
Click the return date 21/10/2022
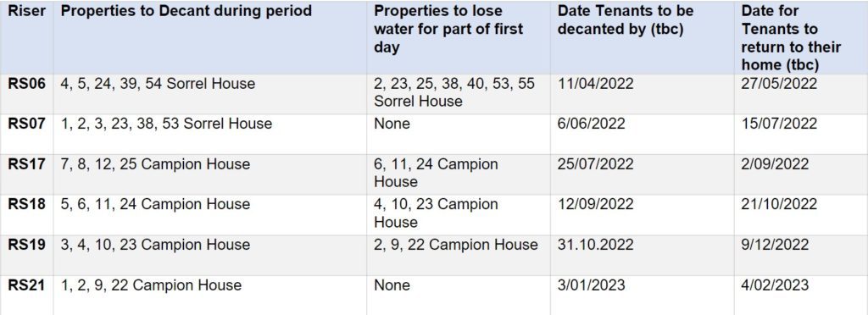(x=779, y=204)
